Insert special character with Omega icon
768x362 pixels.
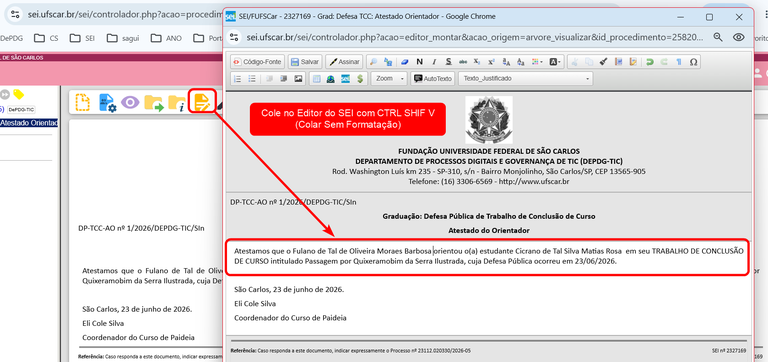[x=693, y=62]
